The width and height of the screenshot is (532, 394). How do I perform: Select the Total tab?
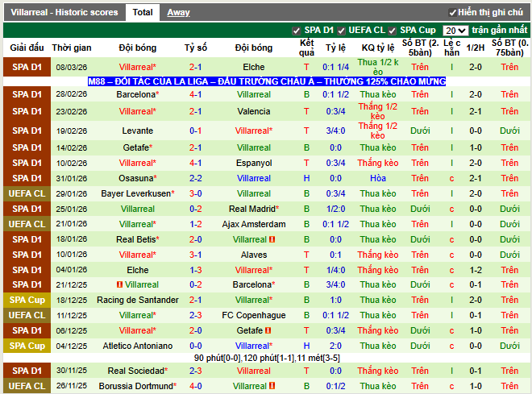click(x=143, y=13)
